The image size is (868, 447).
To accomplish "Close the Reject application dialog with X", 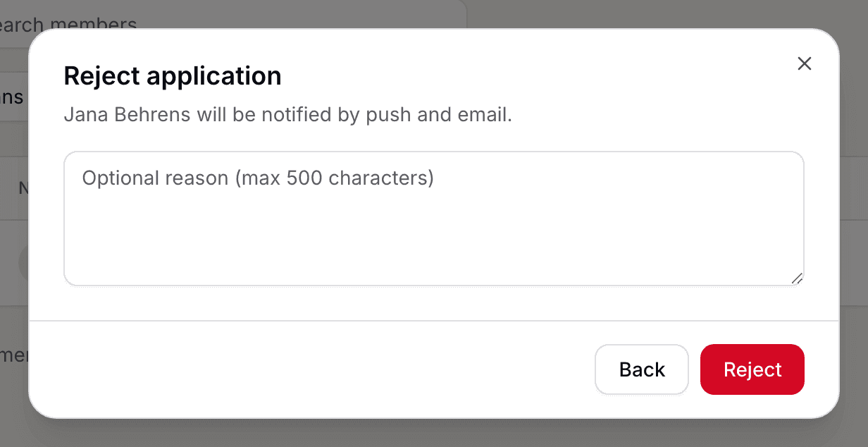I will (804, 63).
